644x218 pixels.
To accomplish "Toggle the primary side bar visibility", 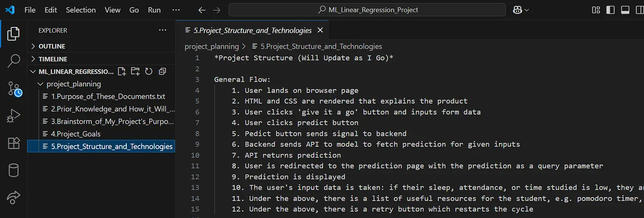I will (x=610, y=10).
